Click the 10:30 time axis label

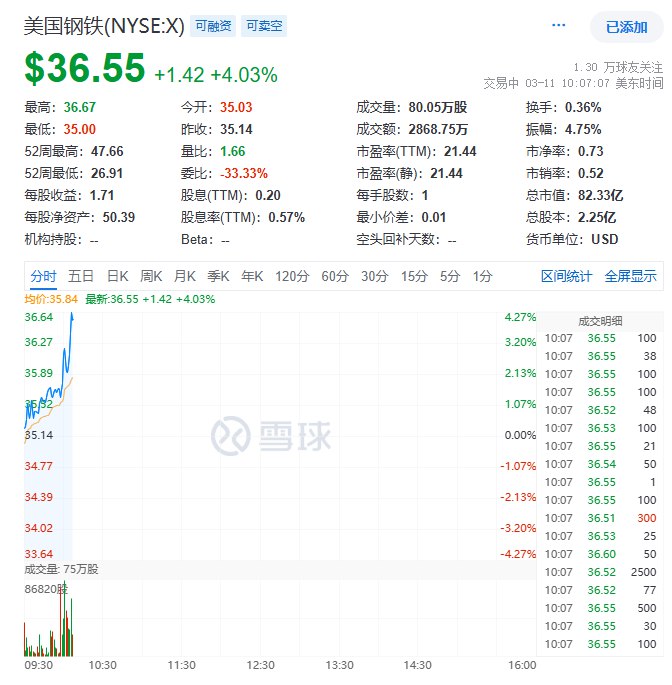pos(103,665)
